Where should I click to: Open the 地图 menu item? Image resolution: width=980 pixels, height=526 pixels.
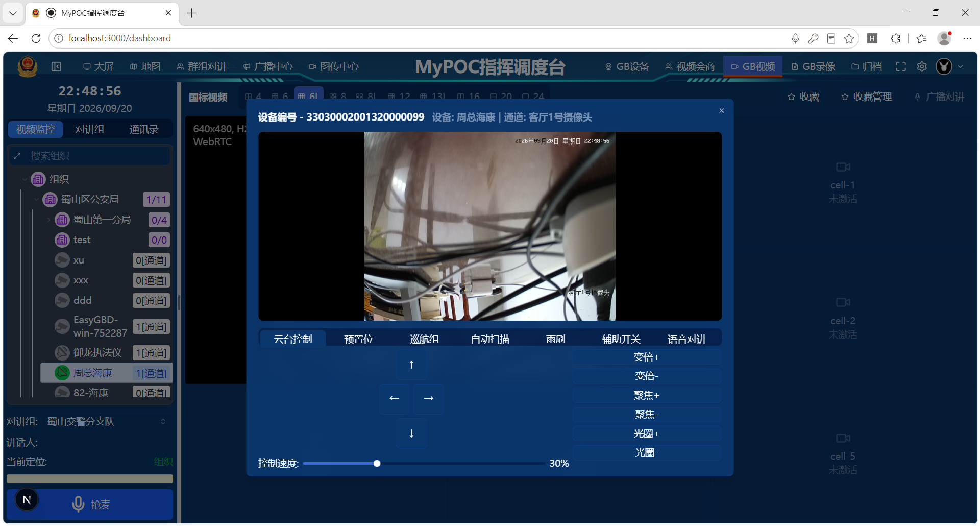[145, 66]
